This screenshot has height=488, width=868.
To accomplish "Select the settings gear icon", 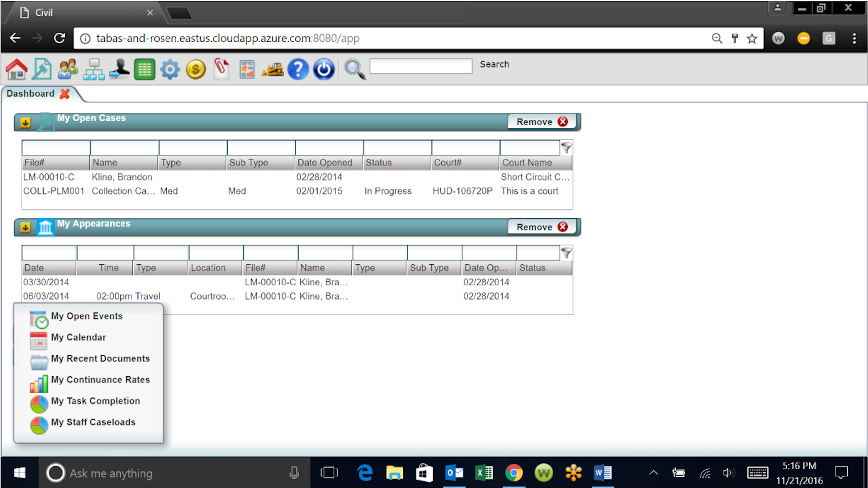I will pyautogui.click(x=170, y=69).
